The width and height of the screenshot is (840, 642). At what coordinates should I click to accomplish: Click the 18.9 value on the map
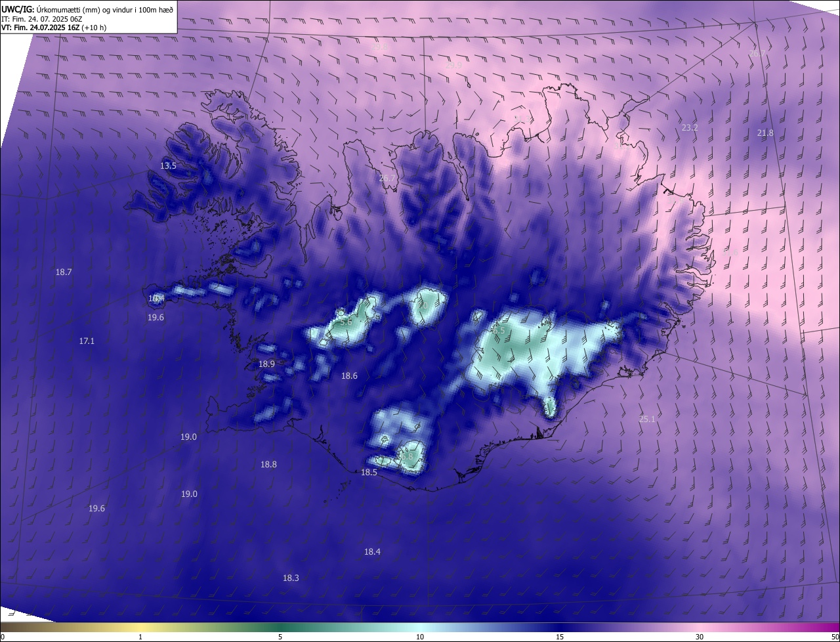(x=266, y=364)
